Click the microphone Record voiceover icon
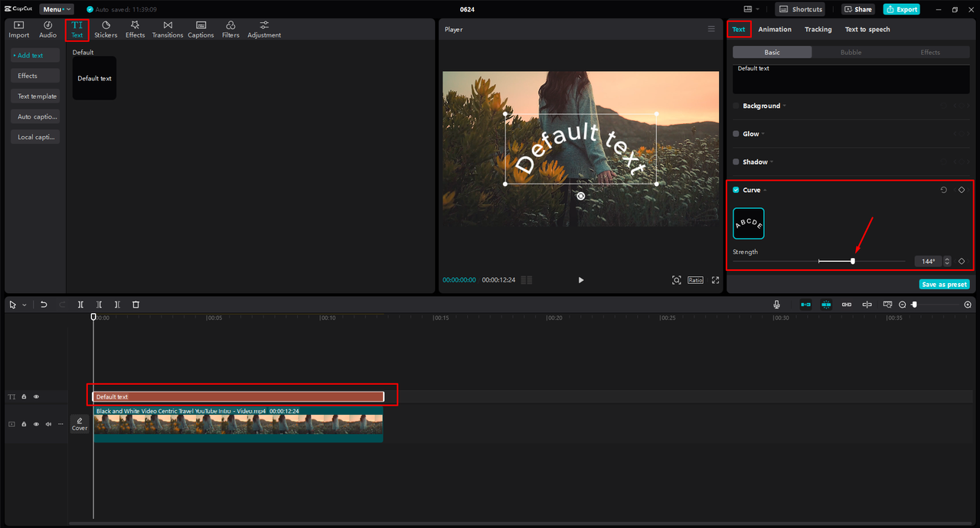The image size is (980, 528). (x=777, y=305)
